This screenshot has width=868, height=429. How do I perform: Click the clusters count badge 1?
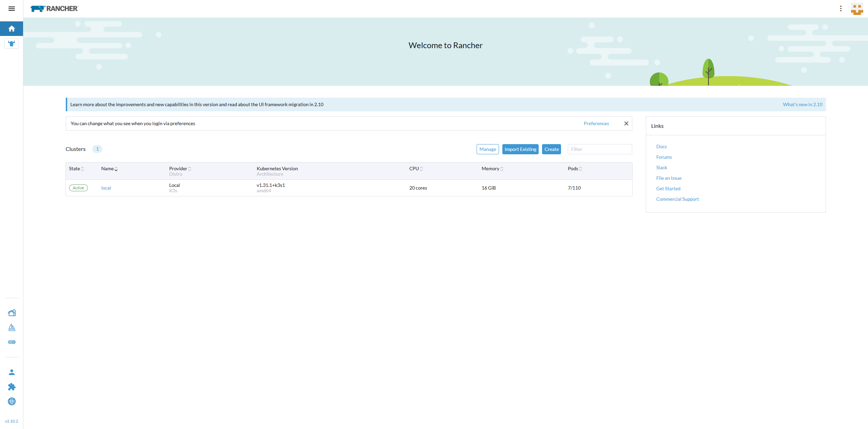pos(97,149)
